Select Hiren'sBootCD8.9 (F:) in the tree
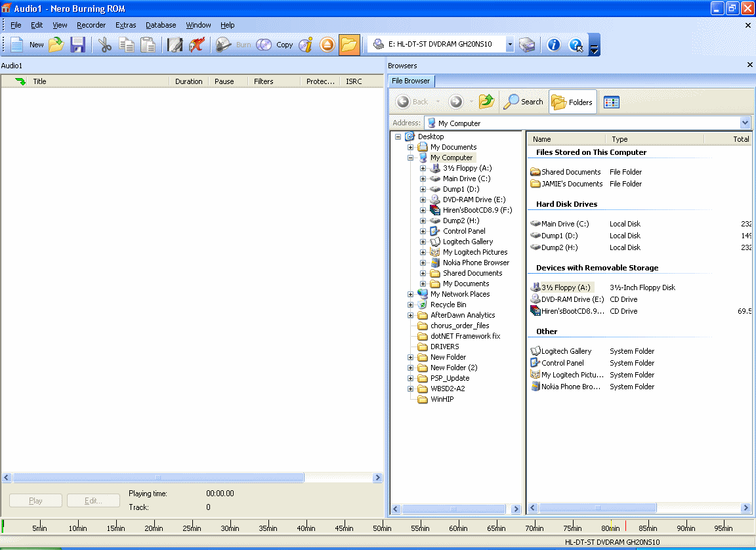The height and width of the screenshot is (550, 756). pyautogui.click(x=477, y=210)
